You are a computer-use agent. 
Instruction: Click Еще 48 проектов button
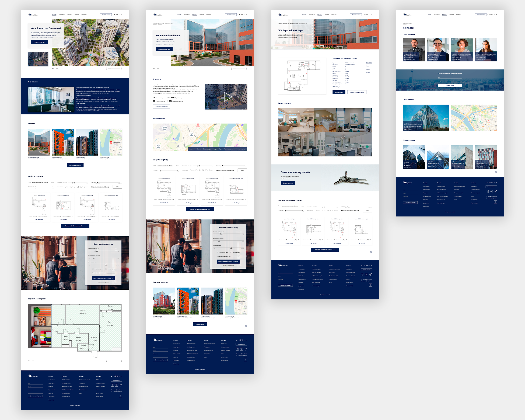[x=75, y=165]
